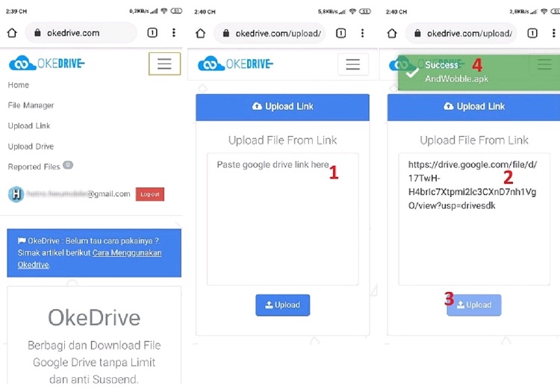Click okedrive.com address bar in left phone
Image resolution: width=560 pixels, height=392 pixels.
point(81,33)
